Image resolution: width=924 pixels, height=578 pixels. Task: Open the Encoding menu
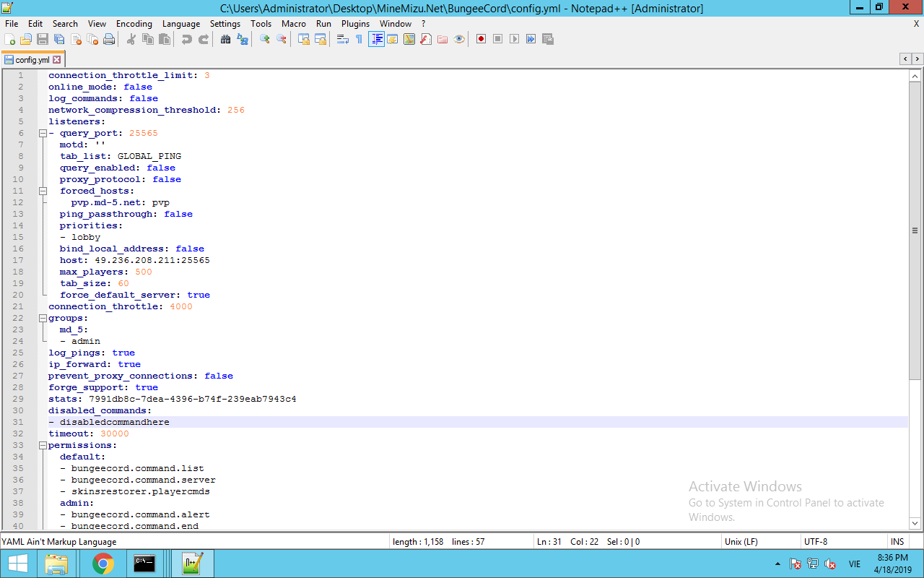(x=134, y=24)
